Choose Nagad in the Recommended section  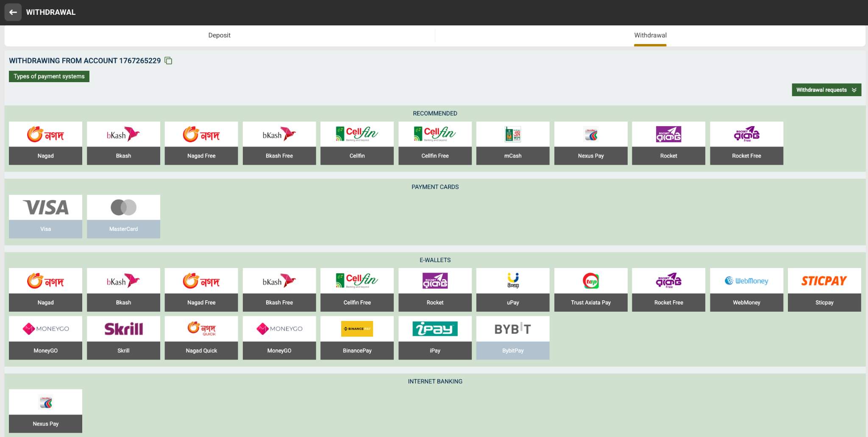[45, 143]
